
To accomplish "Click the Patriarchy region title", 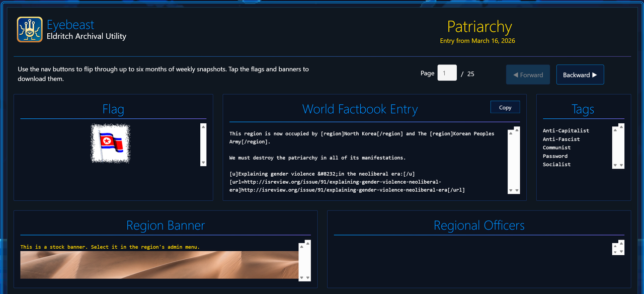I will 479,26.
